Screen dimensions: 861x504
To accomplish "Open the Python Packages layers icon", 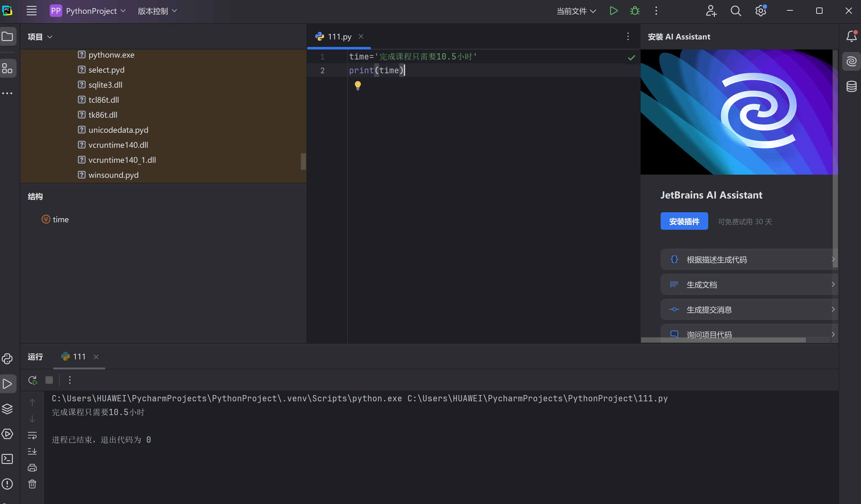I will click(7, 409).
